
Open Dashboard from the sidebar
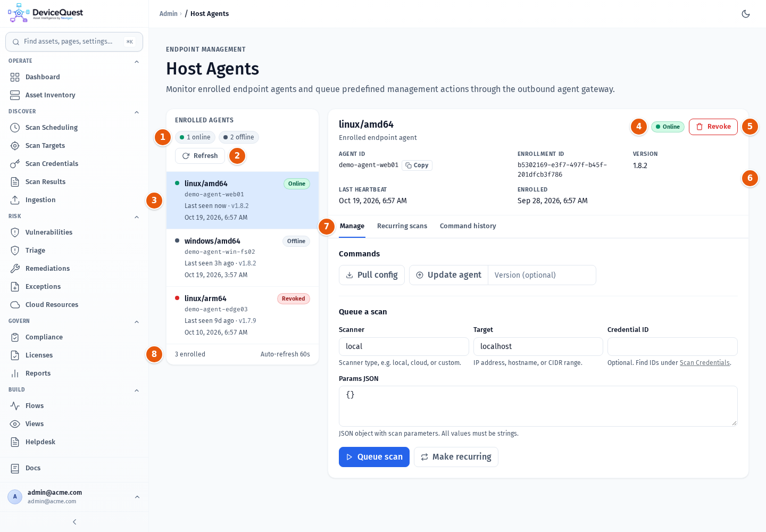[74, 77]
